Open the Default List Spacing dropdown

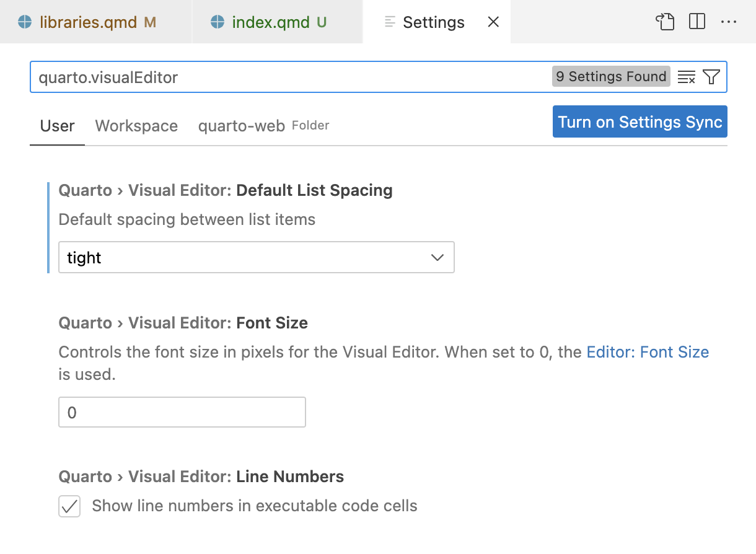point(256,258)
